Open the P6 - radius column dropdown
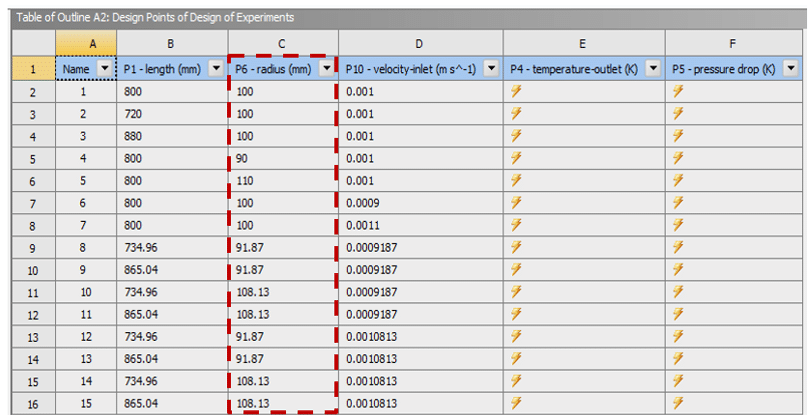The height and width of the screenshot is (415, 810). pos(326,69)
